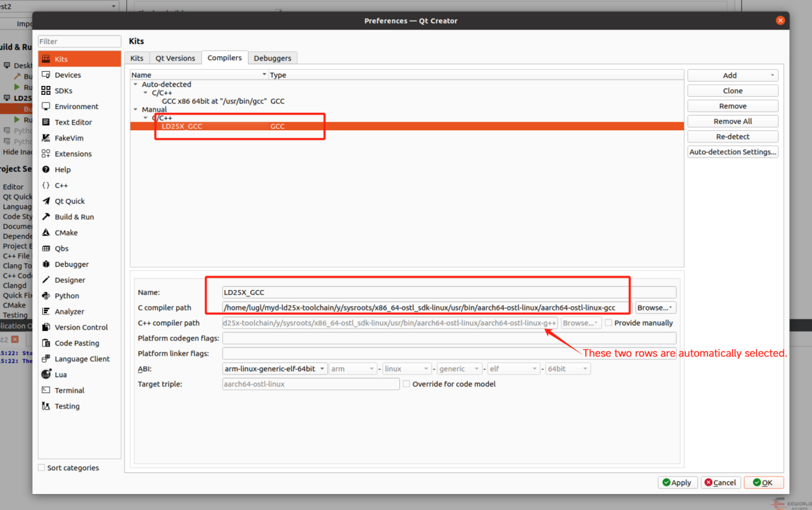
Task: Sort list by Name column header
Action: [199, 75]
